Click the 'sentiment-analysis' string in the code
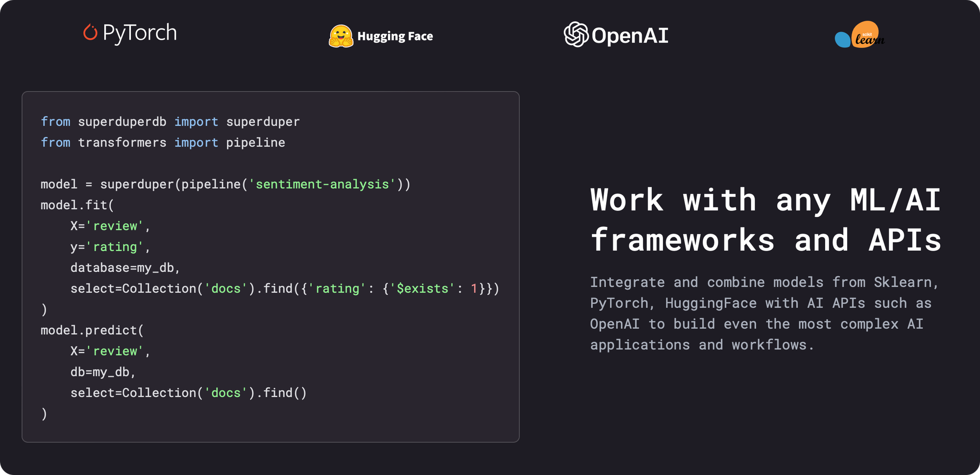This screenshot has width=980, height=475. pyautogui.click(x=322, y=184)
